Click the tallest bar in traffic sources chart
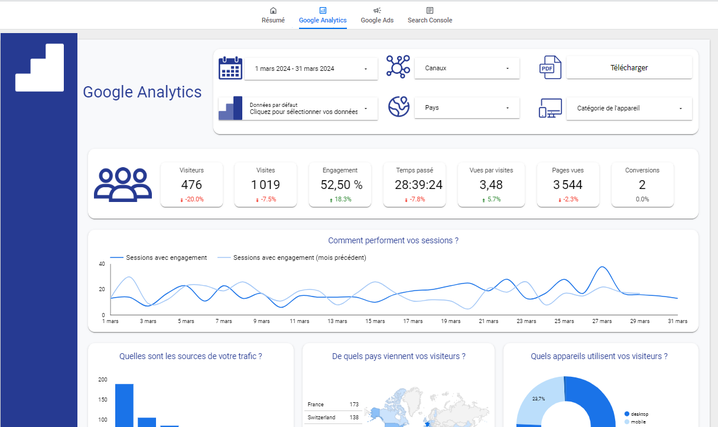Screen dimensions: 718x427 click(x=124, y=405)
